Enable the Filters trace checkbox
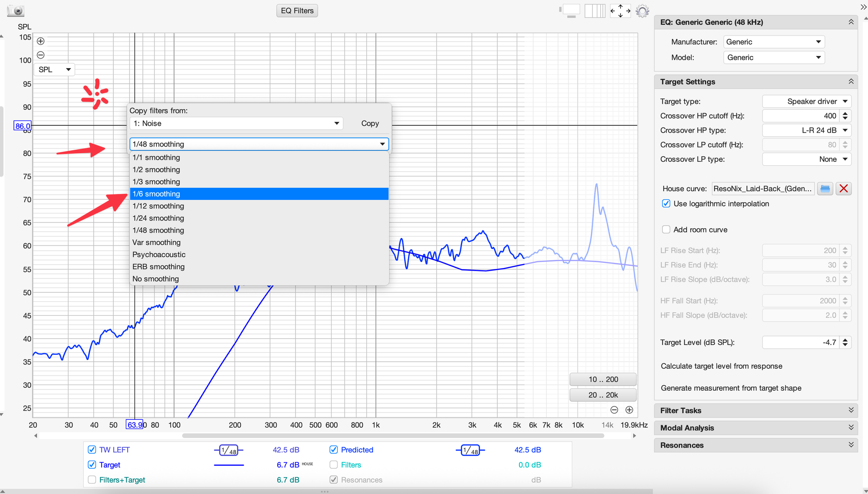Screen dimensions: 868x494 pos(334,465)
